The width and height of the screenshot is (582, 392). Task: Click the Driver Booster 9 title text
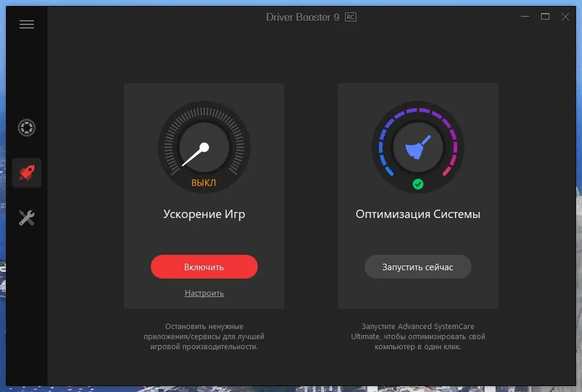[304, 17]
